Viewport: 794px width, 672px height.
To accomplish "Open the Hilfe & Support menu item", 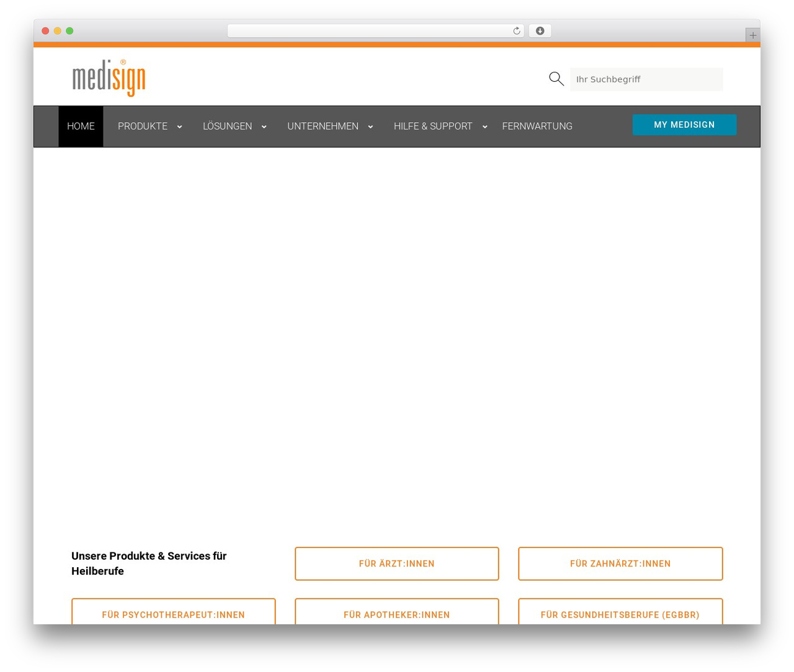I will point(433,126).
